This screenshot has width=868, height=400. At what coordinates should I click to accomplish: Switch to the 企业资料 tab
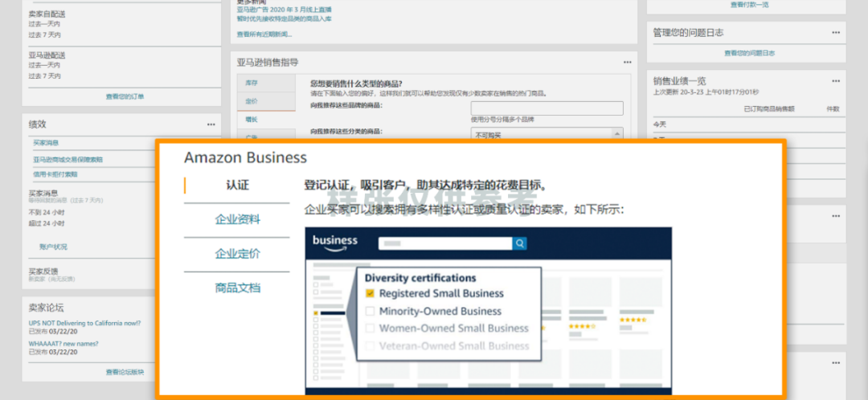[x=237, y=219]
